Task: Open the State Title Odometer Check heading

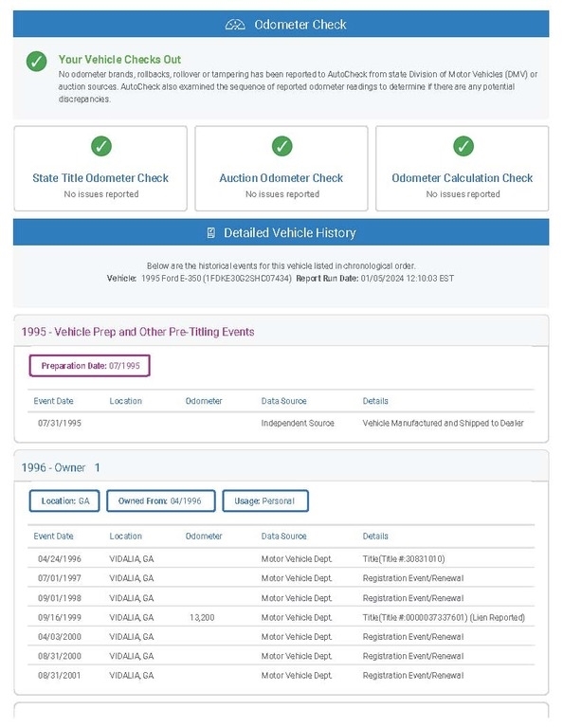Action: point(100,178)
